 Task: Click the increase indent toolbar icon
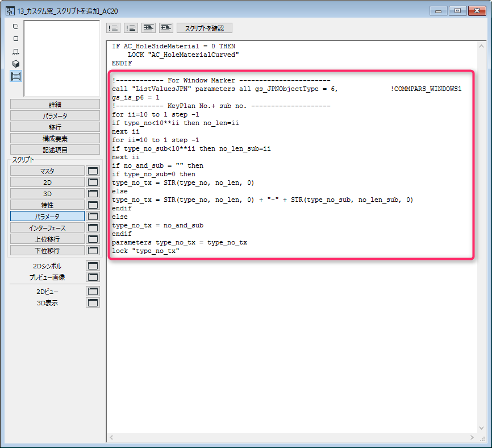pyautogui.click(x=148, y=28)
